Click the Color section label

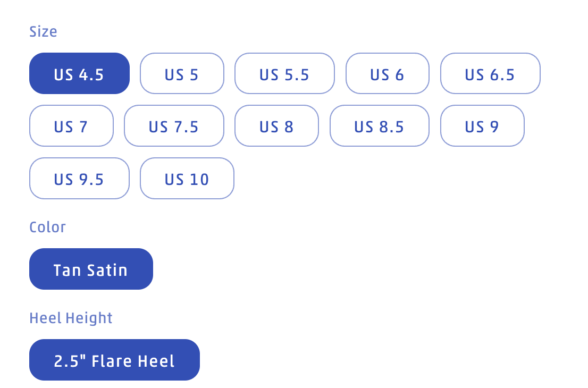click(x=47, y=227)
